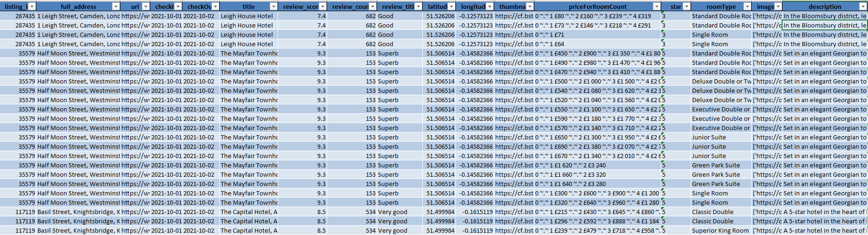Select the price cell starting '1 £540 ~.~ 2 £1 080'
This screenshot has width=868, height=235.
click(598, 90)
